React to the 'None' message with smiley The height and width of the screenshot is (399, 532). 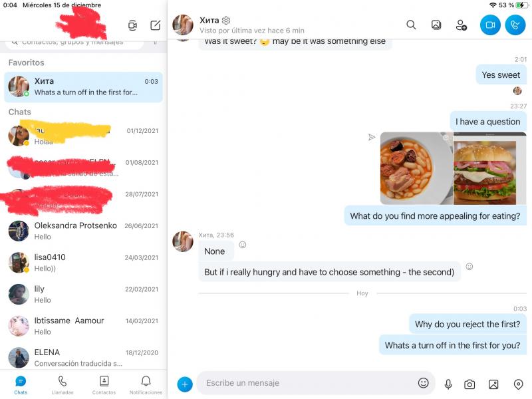click(243, 245)
